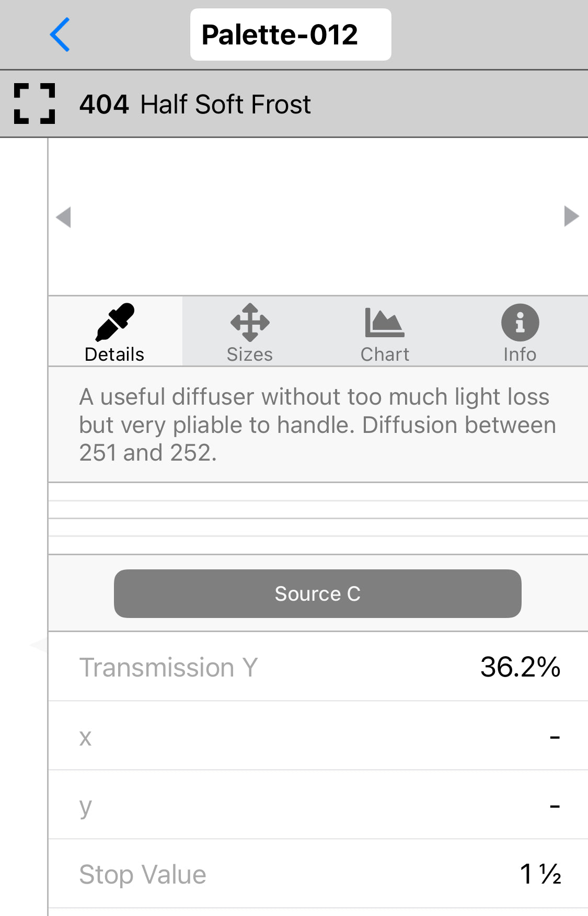588x916 pixels.
Task: Select the x chromaticity row
Action: pyautogui.click(x=318, y=736)
